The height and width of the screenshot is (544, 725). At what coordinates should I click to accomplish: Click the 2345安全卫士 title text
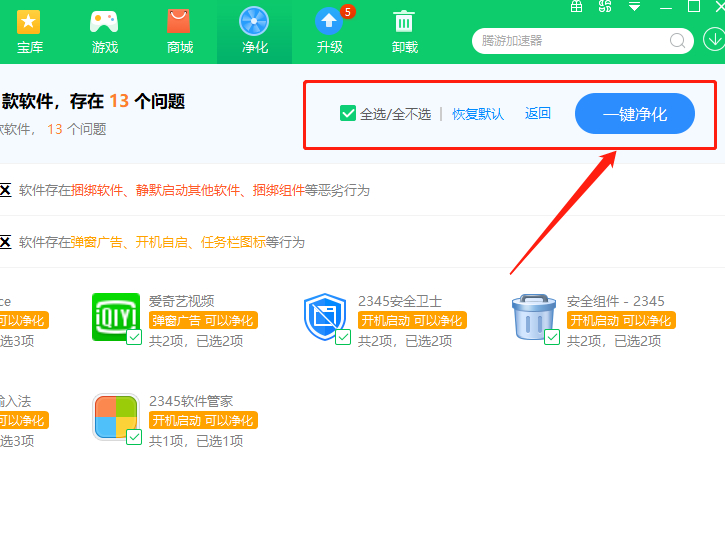coord(399,301)
